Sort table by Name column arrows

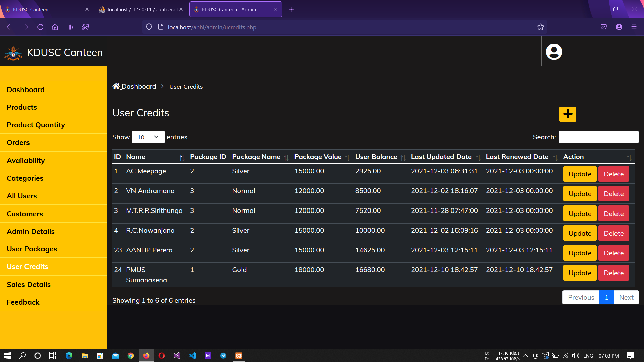coord(181,157)
